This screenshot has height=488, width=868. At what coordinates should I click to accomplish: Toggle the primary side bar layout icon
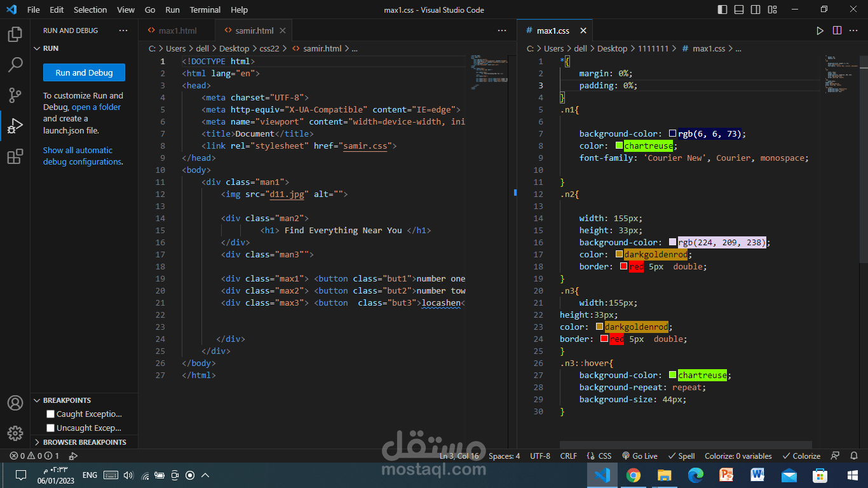(722, 10)
